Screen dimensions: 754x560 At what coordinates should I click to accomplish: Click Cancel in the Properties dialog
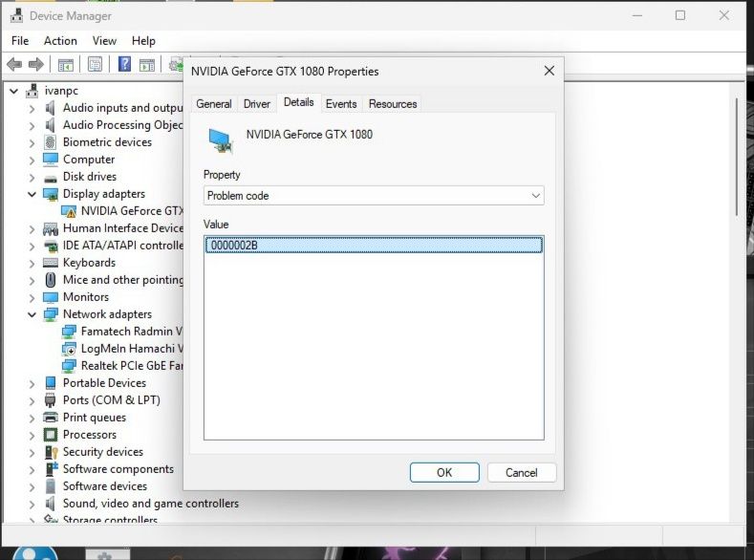coord(521,472)
